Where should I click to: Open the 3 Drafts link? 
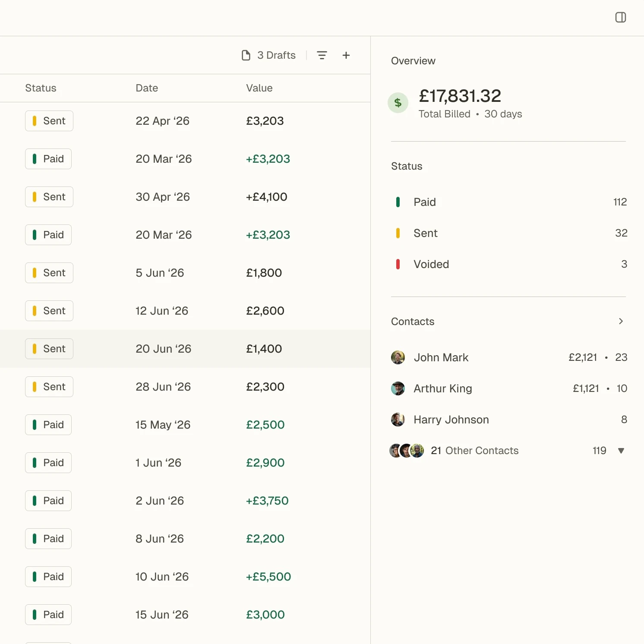click(276, 55)
